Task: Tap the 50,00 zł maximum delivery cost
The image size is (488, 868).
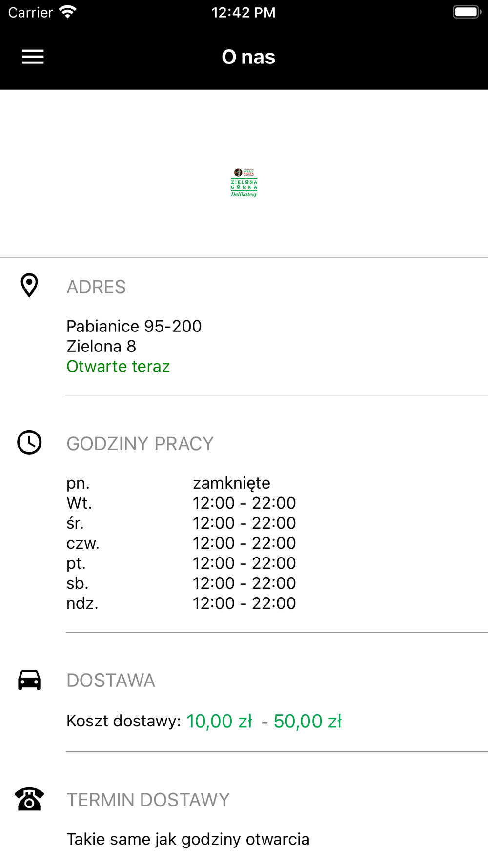Action: (307, 721)
